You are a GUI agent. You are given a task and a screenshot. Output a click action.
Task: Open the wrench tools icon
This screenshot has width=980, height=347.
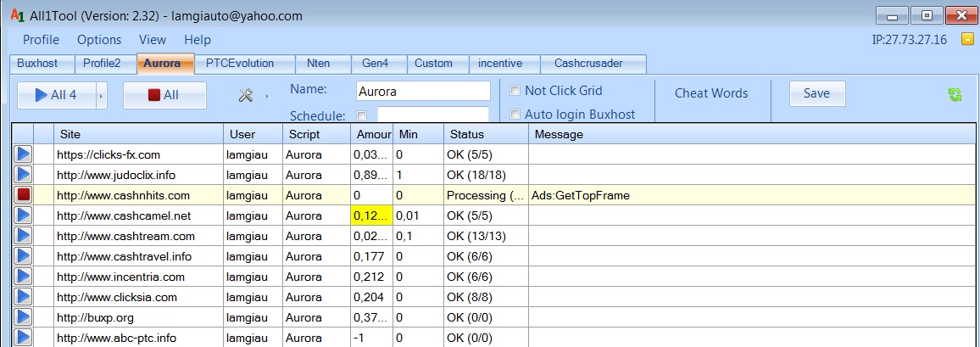click(x=246, y=96)
